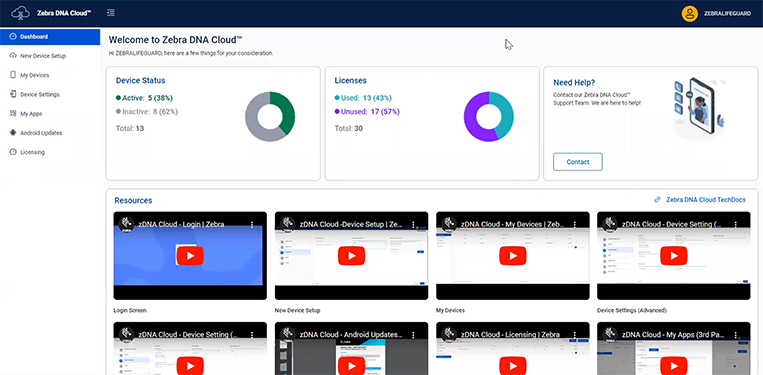Click the Login Screen caption
Image resolution: width=763 pixels, height=375 pixels.
coord(130,310)
